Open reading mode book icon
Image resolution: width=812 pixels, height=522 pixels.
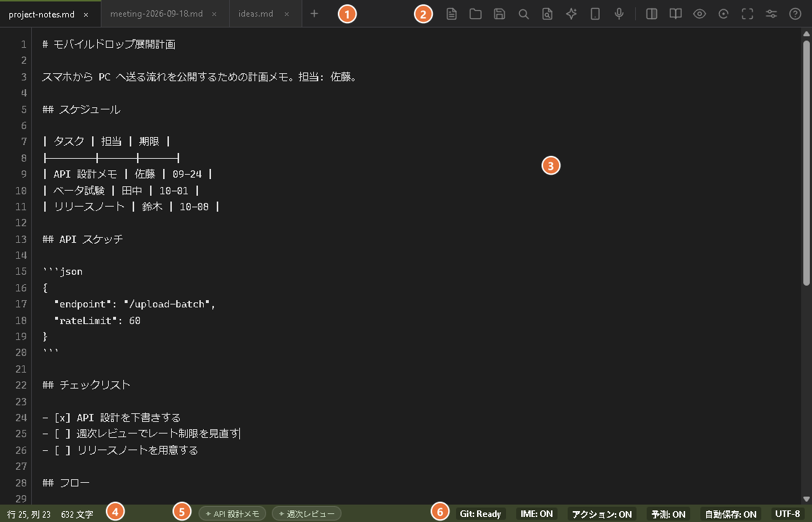[675, 14]
